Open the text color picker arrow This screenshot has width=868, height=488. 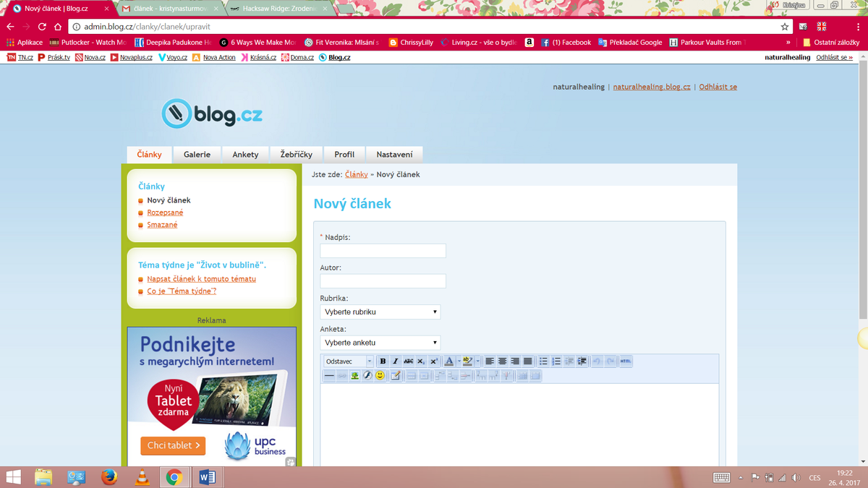(458, 361)
